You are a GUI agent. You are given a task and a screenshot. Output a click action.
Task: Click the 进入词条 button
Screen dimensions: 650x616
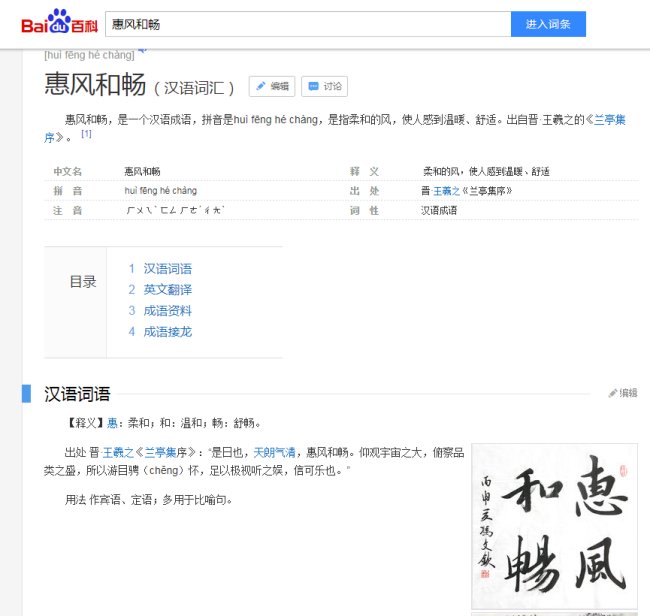548,24
